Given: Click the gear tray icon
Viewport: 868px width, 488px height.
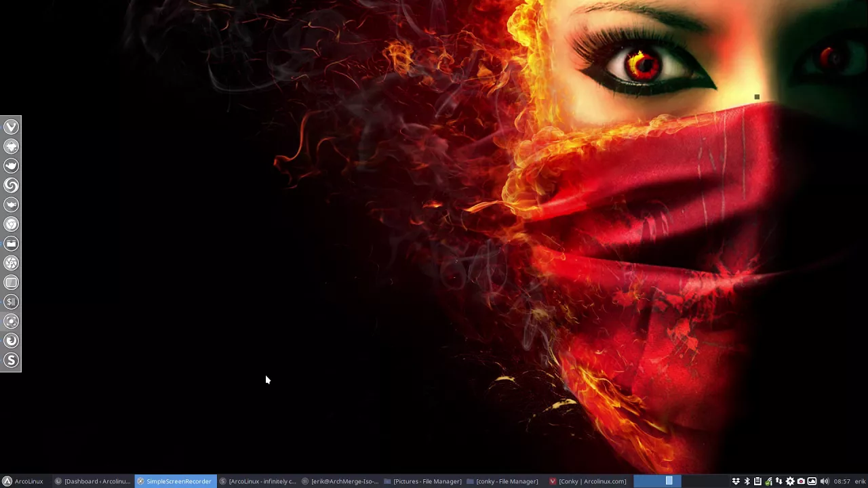Looking at the screenshot, I should tap(790, 481).
